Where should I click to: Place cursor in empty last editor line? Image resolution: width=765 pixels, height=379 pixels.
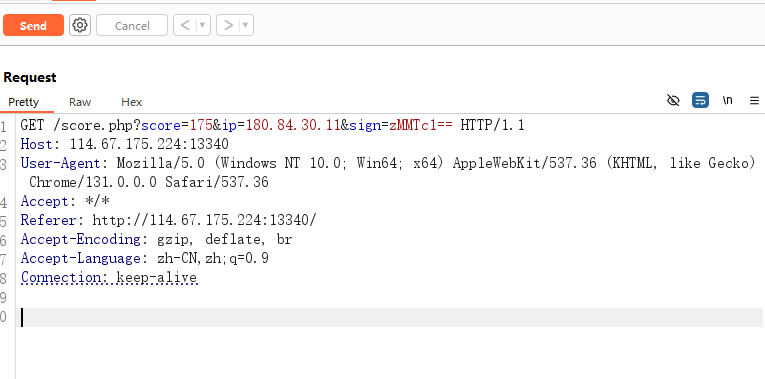(390, 317)
